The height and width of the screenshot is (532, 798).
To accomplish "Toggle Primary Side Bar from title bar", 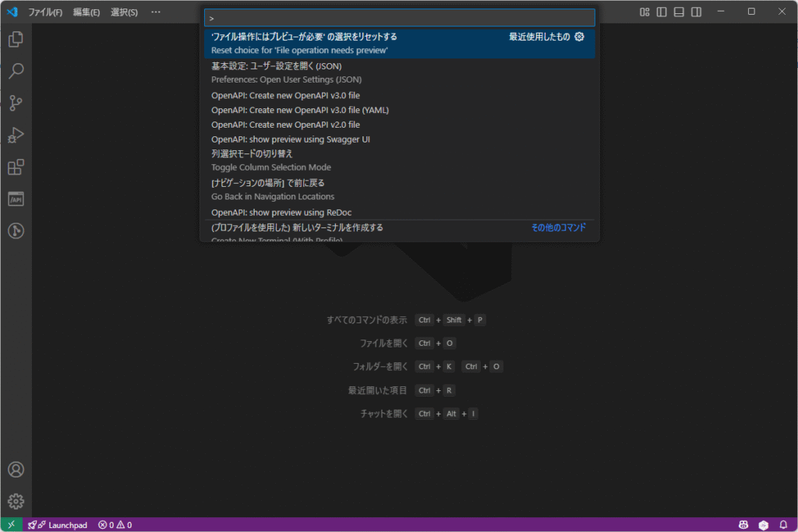I will tap(662, 12).
